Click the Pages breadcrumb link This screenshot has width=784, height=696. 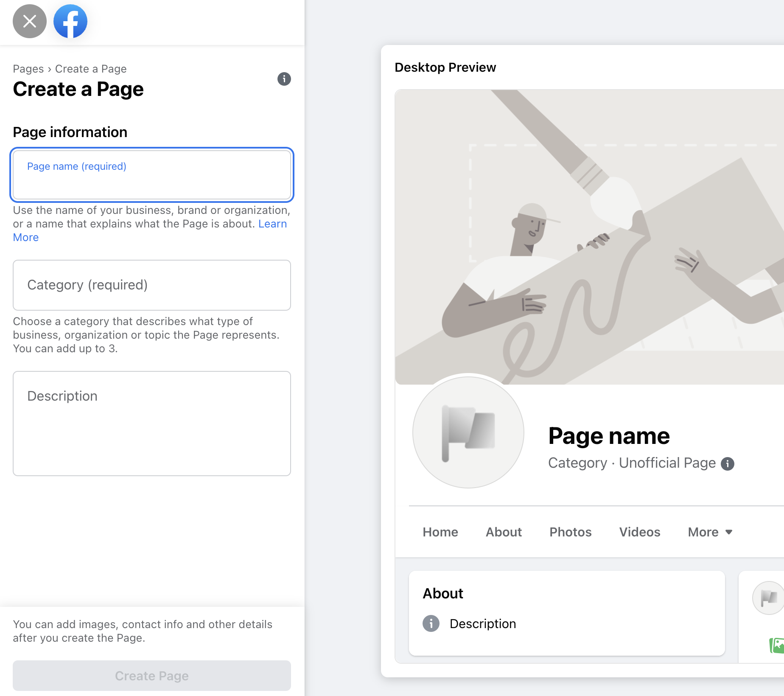point(28,69)
